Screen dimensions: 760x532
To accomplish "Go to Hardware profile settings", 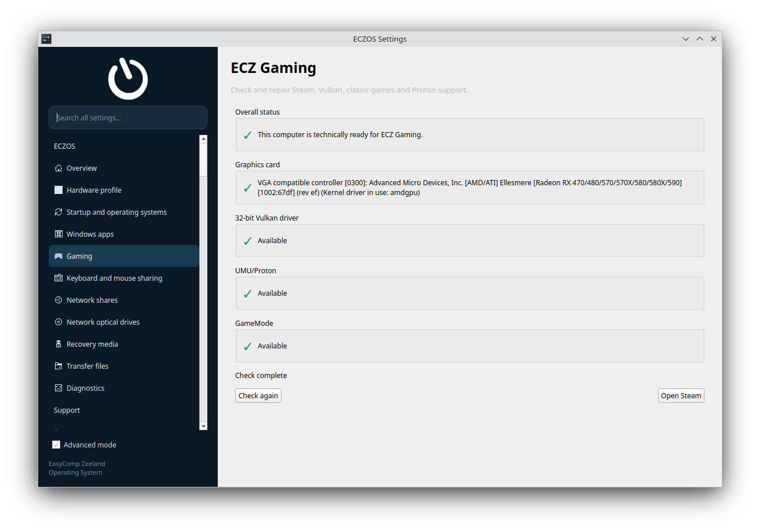I will pyautogui.click(x=124, y=190).
